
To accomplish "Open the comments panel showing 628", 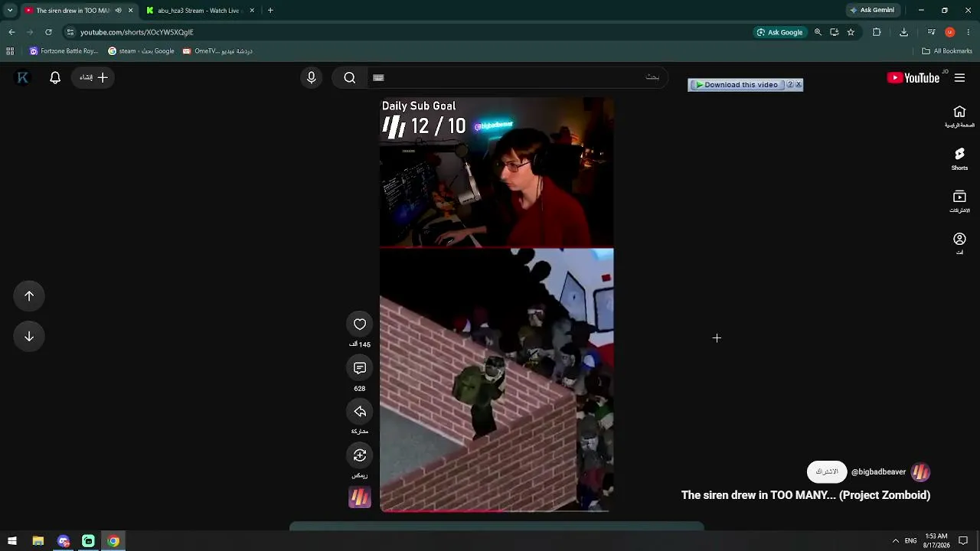I will tap(360, 368).
